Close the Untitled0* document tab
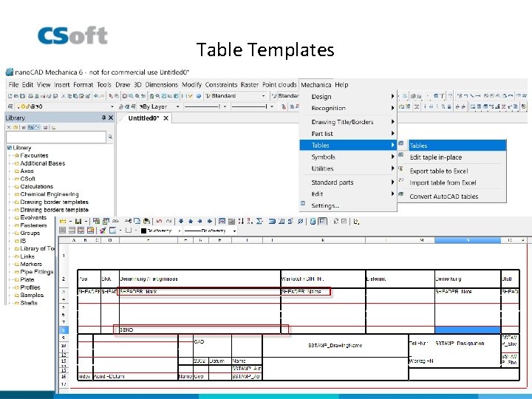 tap(166, 118)
